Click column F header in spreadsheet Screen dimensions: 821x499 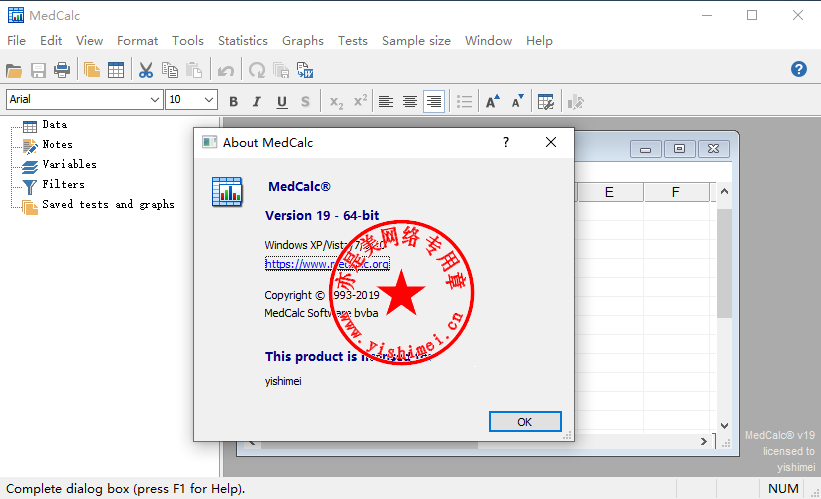point(675,192)
